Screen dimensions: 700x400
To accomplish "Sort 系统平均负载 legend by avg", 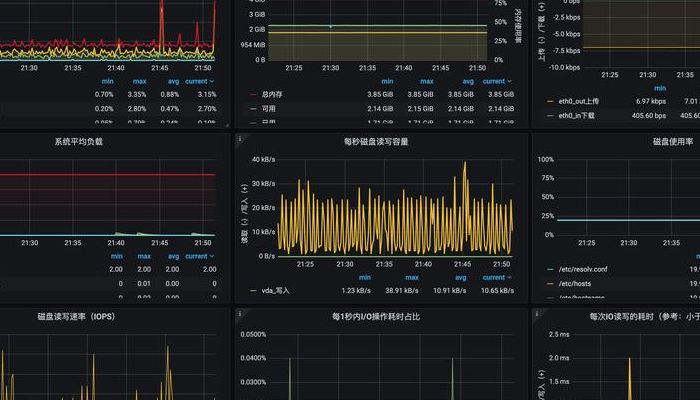I will 173,256.
